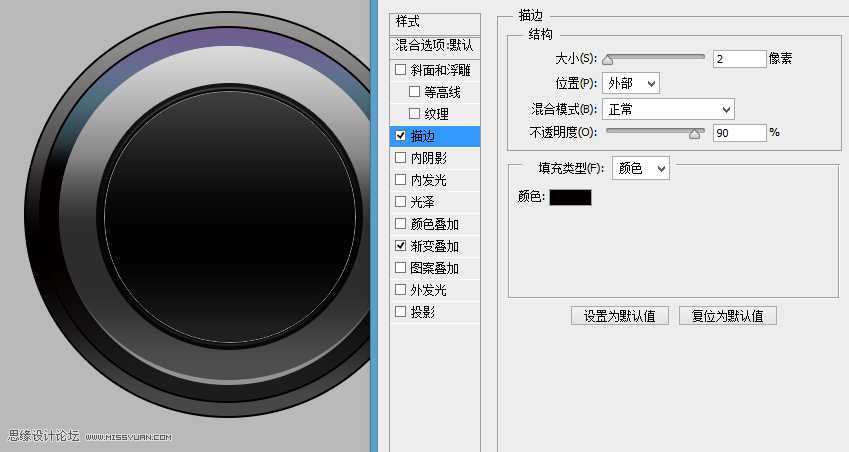Enable the 纹理 checkbox
The image size is (849, 452).
pyautogui.click(x=415, y=114)
